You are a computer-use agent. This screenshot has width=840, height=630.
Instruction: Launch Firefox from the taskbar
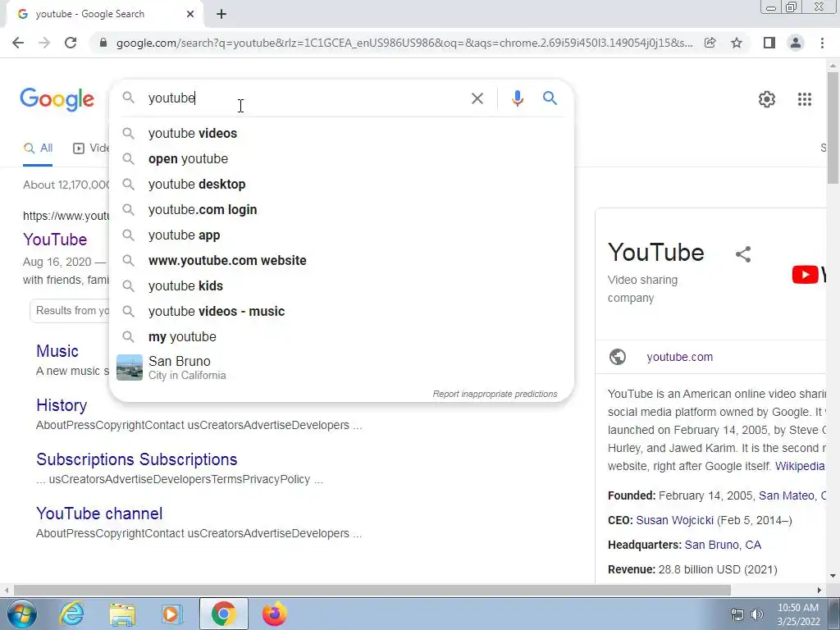point(274,614)
